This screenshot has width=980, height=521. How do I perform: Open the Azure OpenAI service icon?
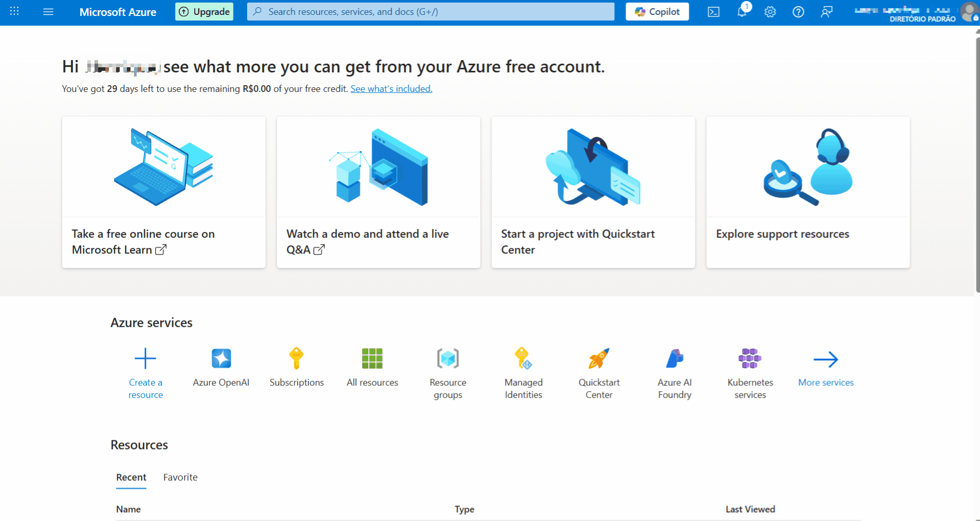coord(221,359)
